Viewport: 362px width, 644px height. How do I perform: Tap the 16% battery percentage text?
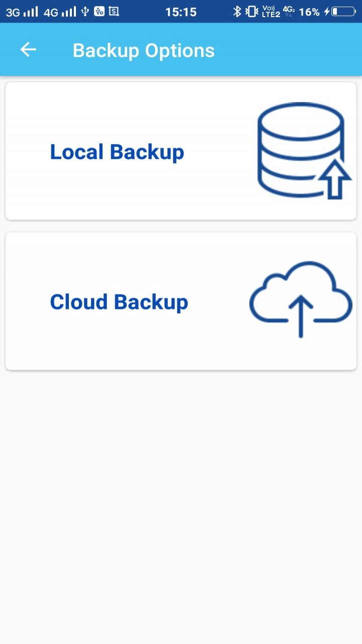[309, 12]
